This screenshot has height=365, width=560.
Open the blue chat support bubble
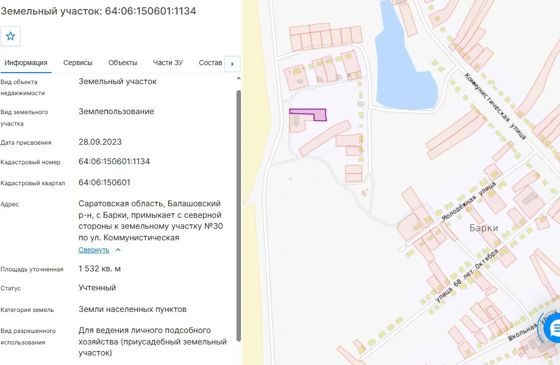[x=553, y=328]
